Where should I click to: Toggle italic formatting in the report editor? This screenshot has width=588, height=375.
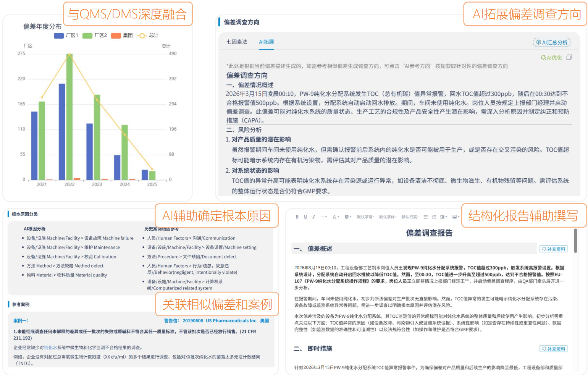click(314, 217)
